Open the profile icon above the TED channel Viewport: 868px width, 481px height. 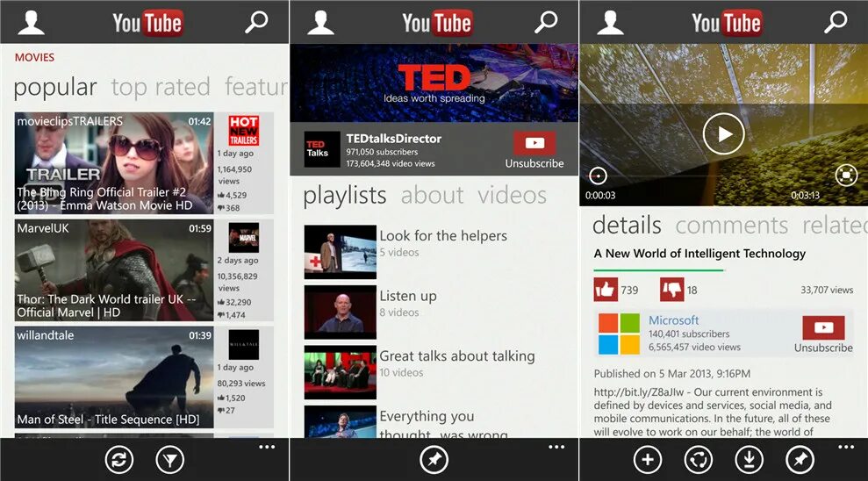tap(320, 23)
